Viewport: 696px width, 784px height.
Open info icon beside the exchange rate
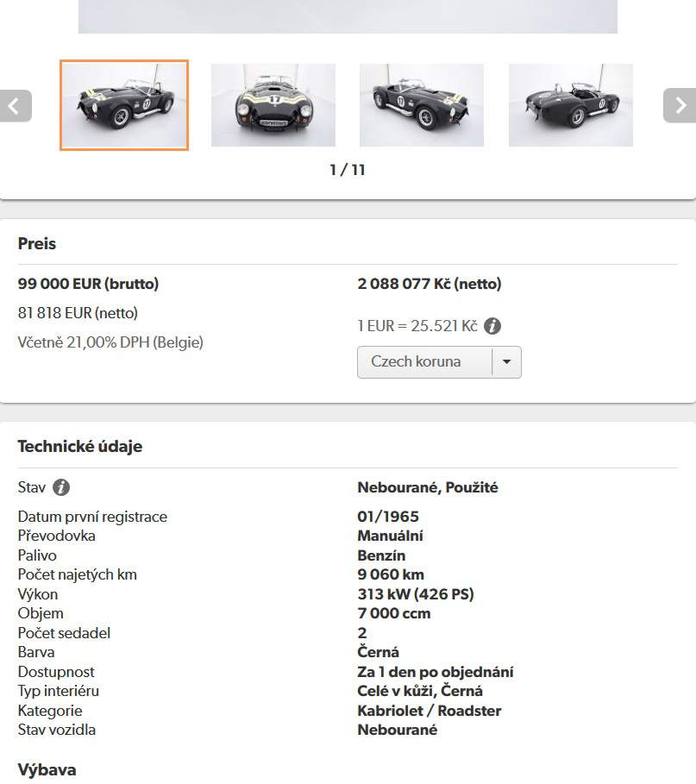(x=492, y=326)
